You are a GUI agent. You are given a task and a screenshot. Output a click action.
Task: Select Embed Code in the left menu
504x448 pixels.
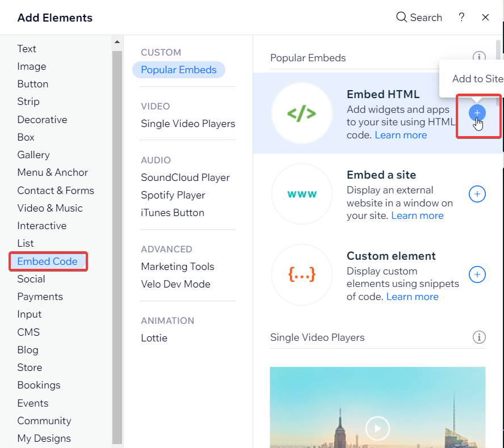[x=47, y=261]
